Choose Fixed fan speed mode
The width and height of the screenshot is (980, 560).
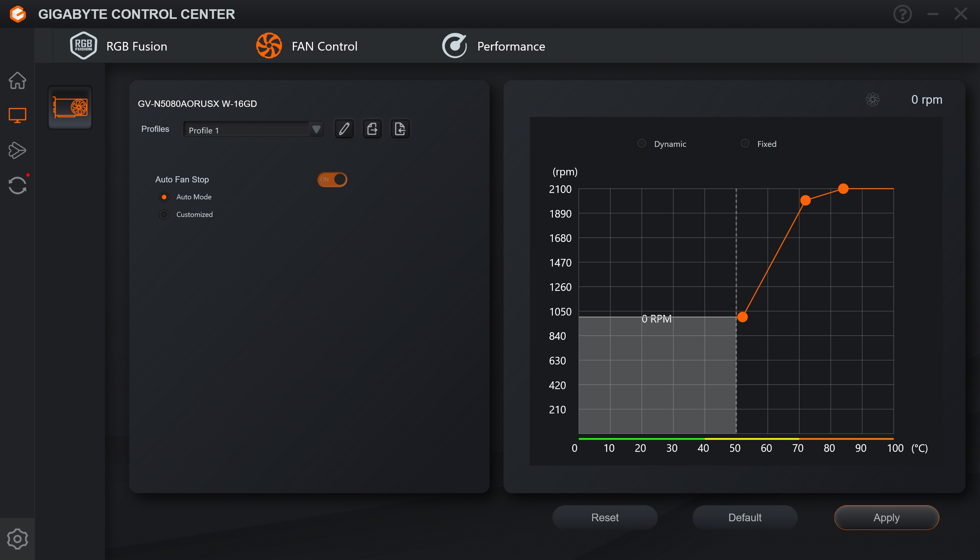tap(745, 143)
